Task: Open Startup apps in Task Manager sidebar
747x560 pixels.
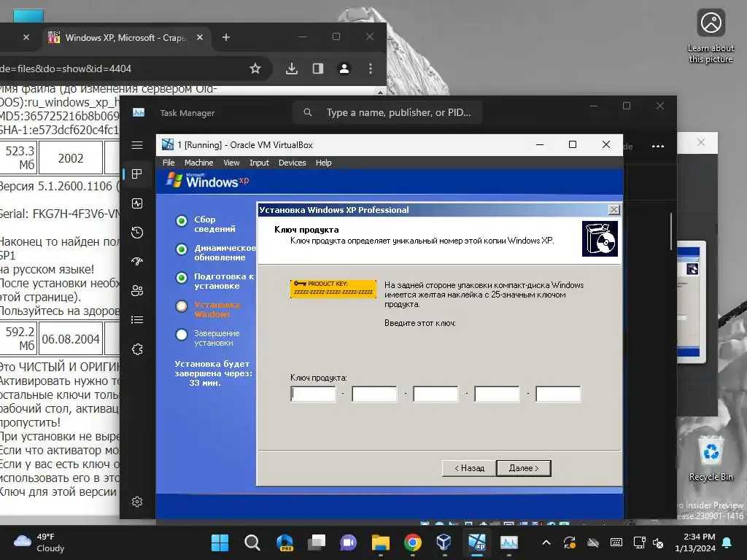Action: (137, 262)
